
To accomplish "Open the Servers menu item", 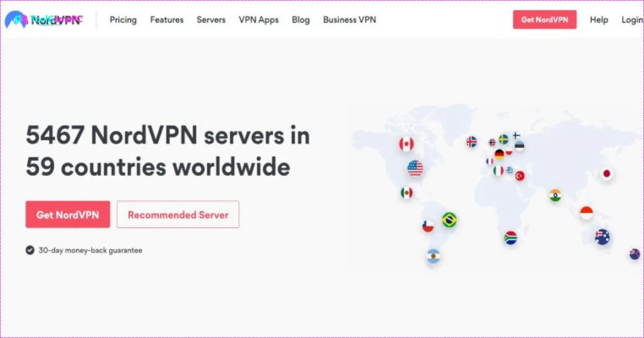I will (x=211, y=20).
